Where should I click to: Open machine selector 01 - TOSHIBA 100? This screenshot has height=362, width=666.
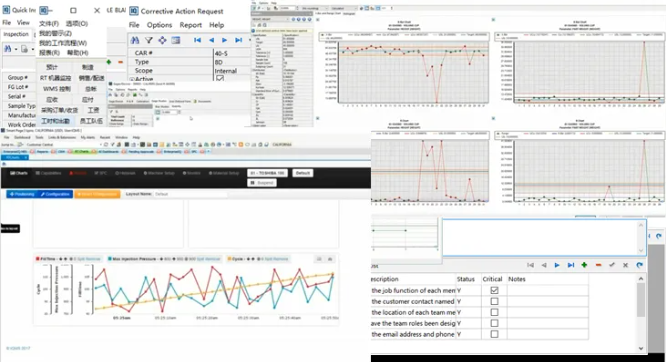(x=267, y=173)
